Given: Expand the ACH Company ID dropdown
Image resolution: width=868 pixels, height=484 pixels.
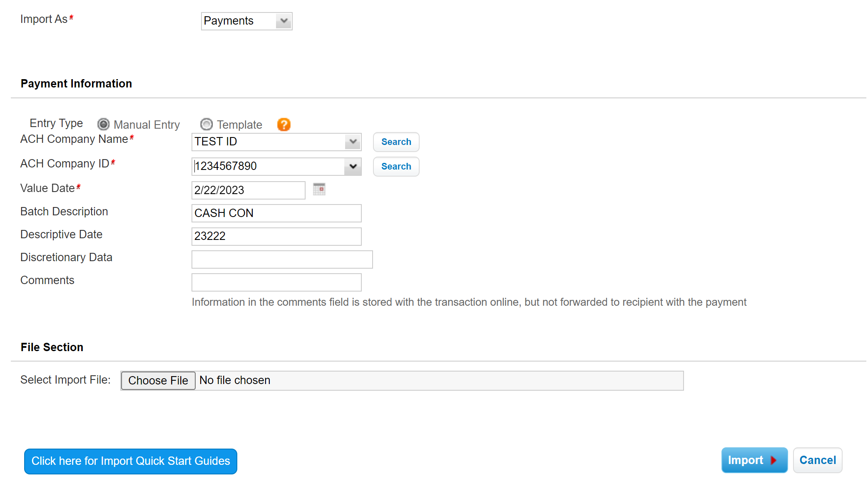Looking at the screenshot, I should point(353,166).
